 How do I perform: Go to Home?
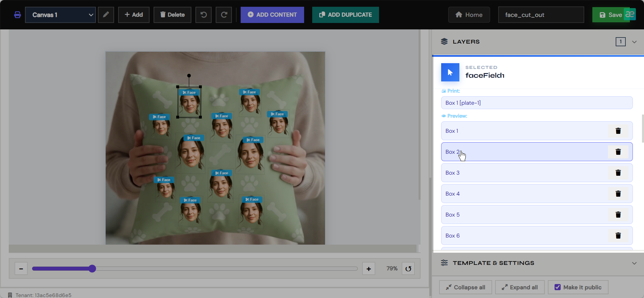469,15
